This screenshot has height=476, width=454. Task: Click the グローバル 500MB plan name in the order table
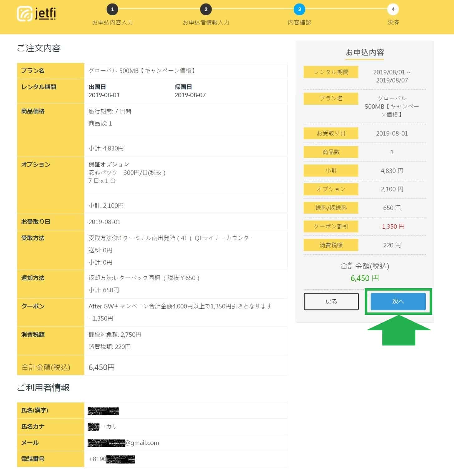click(x=142, y=71)
